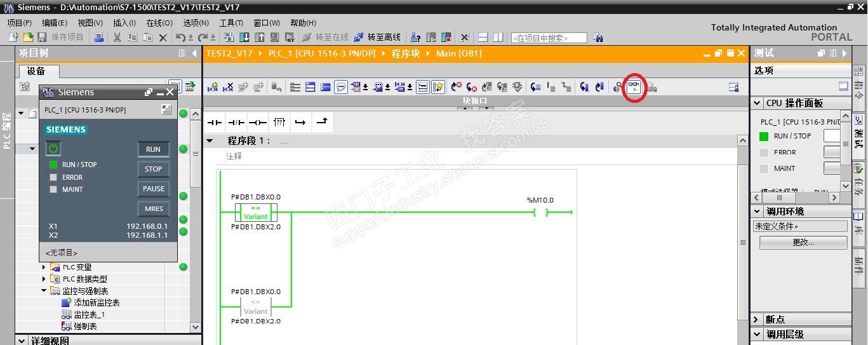
Task: Click PLCSIM power button
Action: (x=53, y=149)
